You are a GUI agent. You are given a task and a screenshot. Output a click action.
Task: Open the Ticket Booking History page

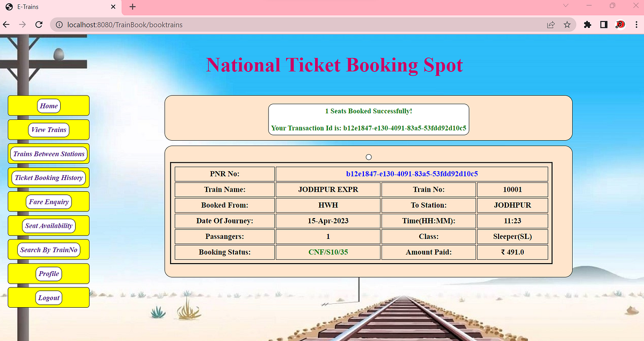click(48, 178)
